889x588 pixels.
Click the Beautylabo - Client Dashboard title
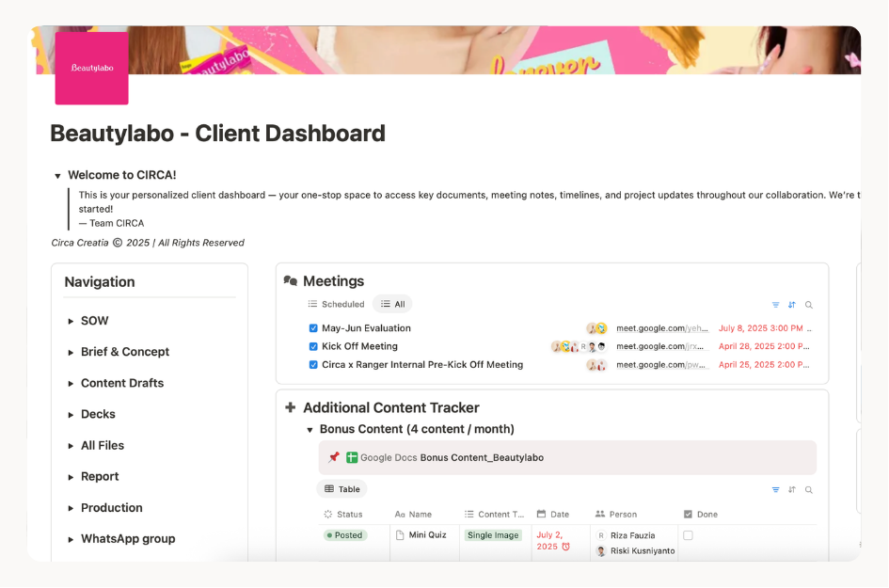tap(217, 134)
